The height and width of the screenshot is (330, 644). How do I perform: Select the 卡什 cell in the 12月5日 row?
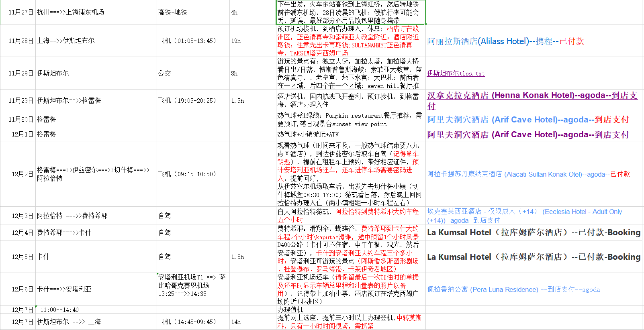tap(96, 257)
